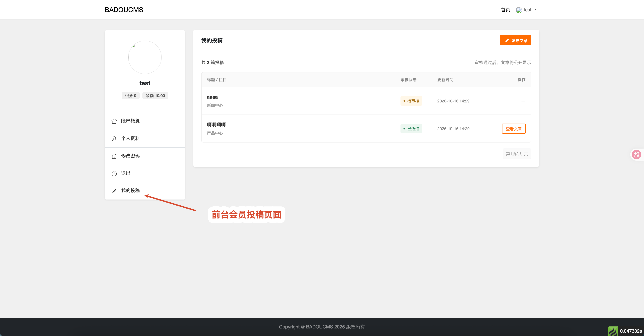Click the 第1页/共1页 pagination button
This screenshot has width=644, height=336.
pos(517,154)
